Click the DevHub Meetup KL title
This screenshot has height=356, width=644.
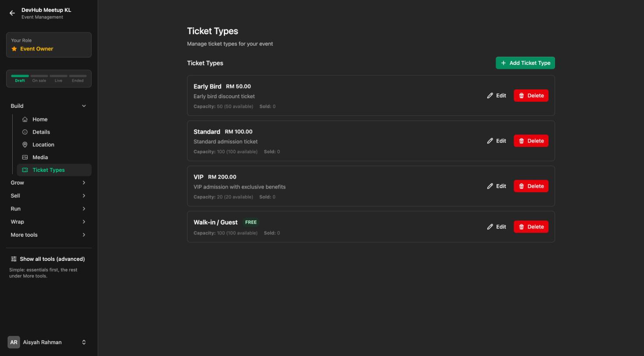(46, 10)
